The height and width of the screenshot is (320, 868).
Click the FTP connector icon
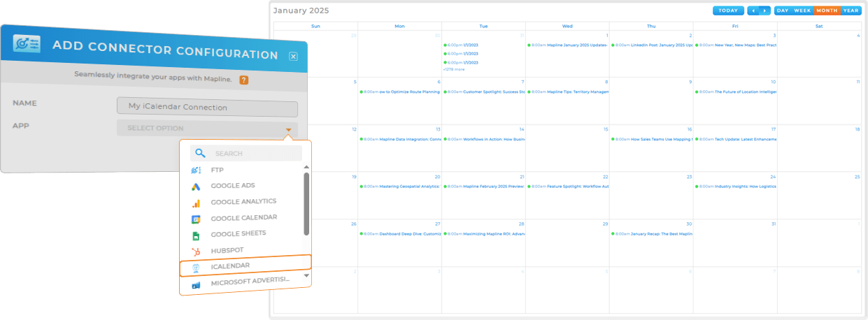197,170
